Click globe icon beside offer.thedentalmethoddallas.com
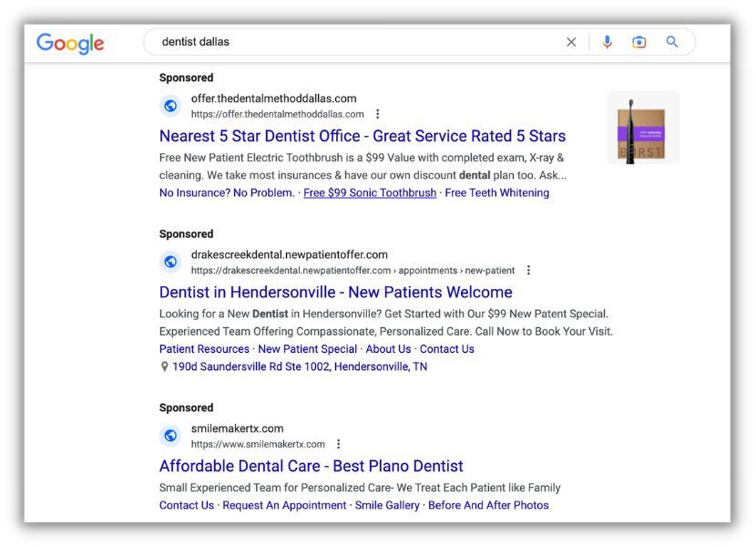This screenshot has height=547, width=756. pos(170,106)
